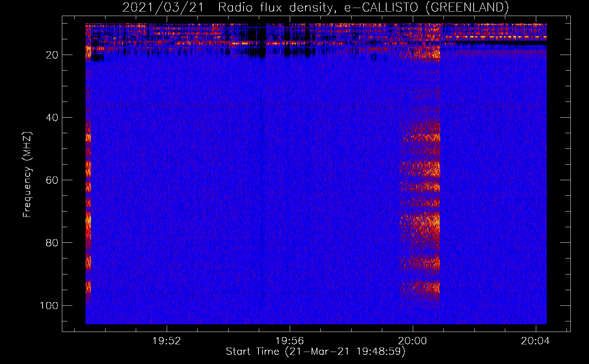589x364 pixels.
Task: Click the burst band near 20:00 at 46 MHz
Action: 421,138
